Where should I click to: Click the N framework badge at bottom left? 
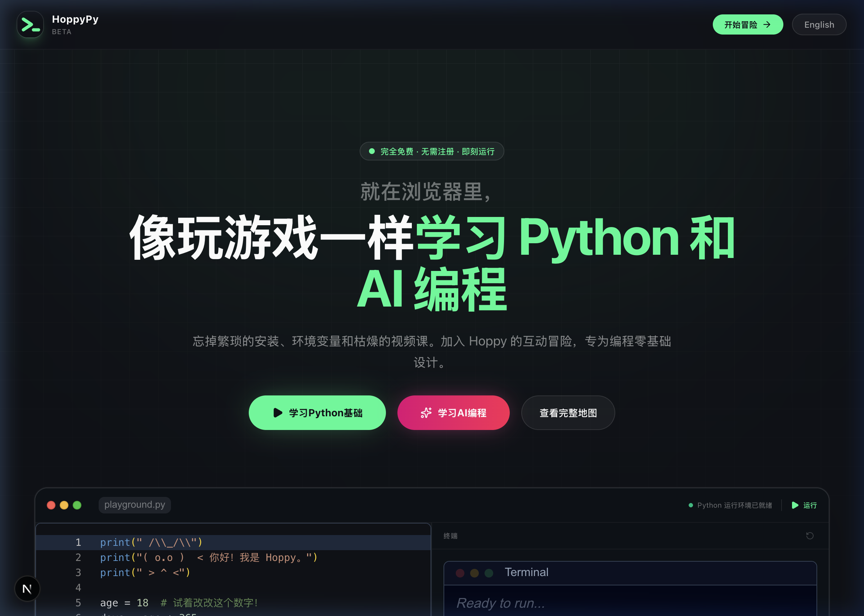[x=27, y=589]
